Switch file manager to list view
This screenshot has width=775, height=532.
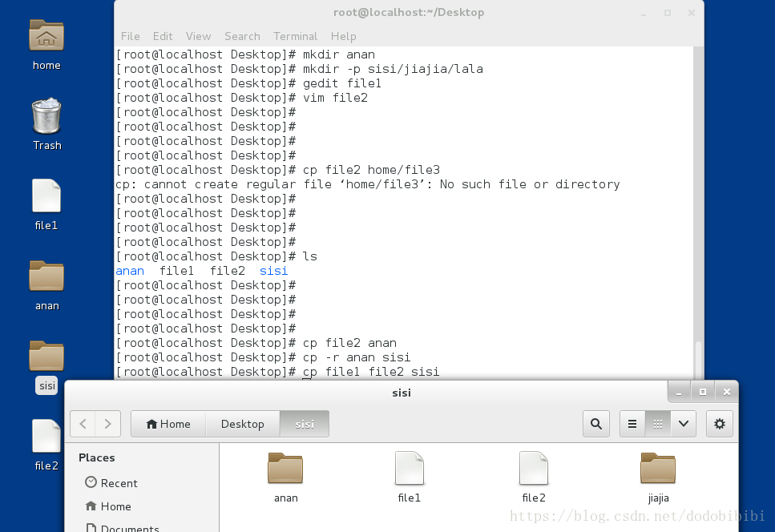tap(632, 424)
